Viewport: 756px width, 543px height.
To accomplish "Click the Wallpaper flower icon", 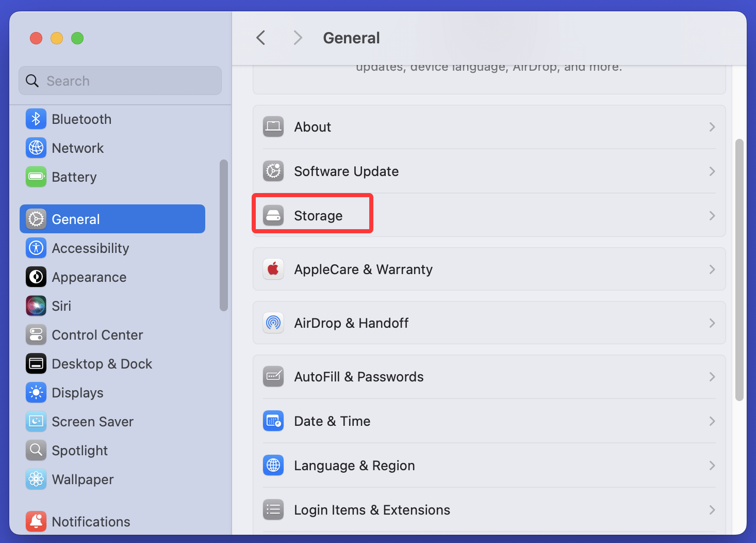I will (x=36, y=480).
